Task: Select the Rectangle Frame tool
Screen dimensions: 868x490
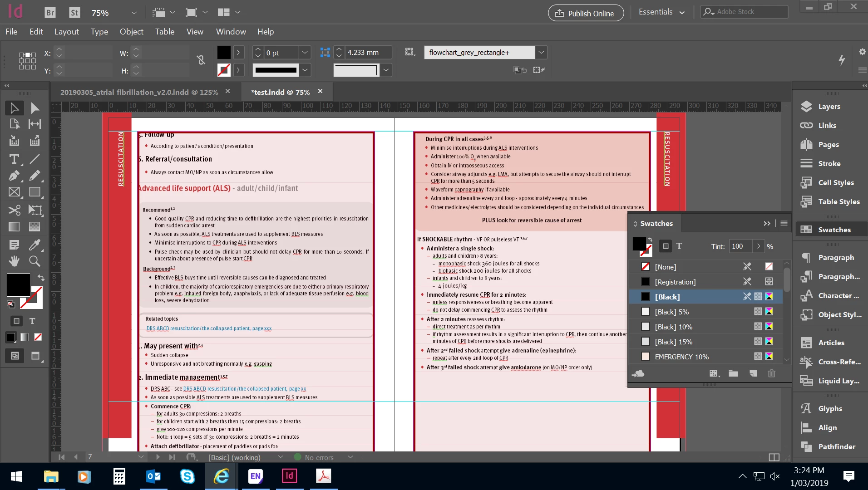Action: [15, 192]
